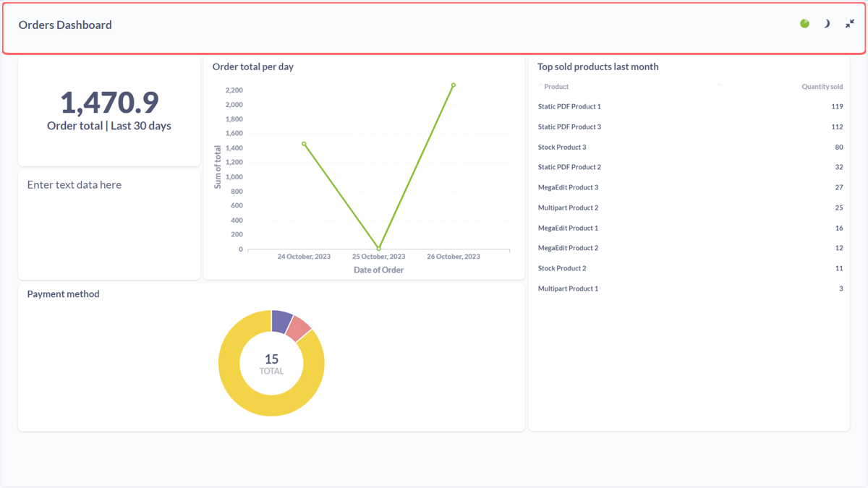Open the Order total per day card title
Viewport: 868px width, 488px height.
[253, 67]
